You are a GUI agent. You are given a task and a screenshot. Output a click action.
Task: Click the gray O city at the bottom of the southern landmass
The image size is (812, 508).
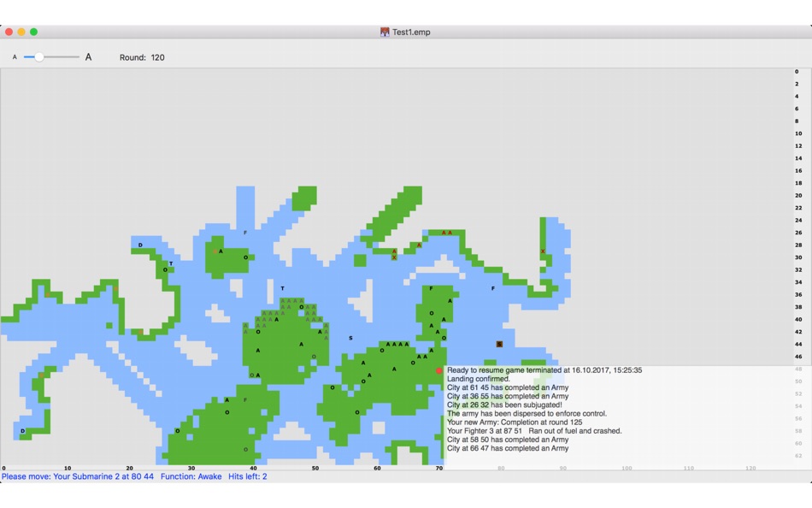(x=245, y=450)
